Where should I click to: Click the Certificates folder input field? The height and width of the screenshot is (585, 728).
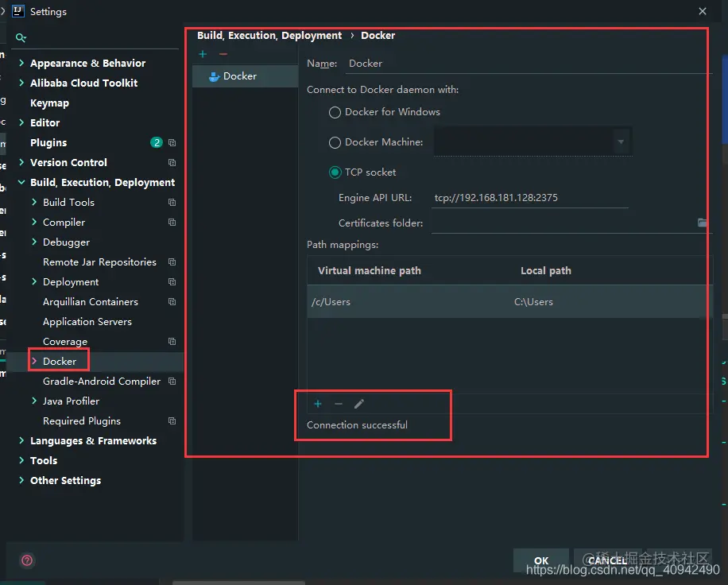pos(563,223)
